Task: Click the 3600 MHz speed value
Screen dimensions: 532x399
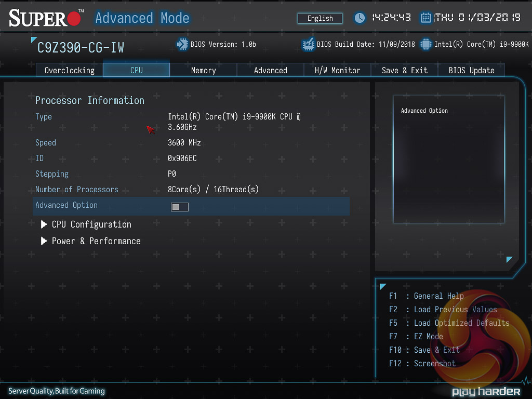Action: pyautogui.click(x=184, y=142)
